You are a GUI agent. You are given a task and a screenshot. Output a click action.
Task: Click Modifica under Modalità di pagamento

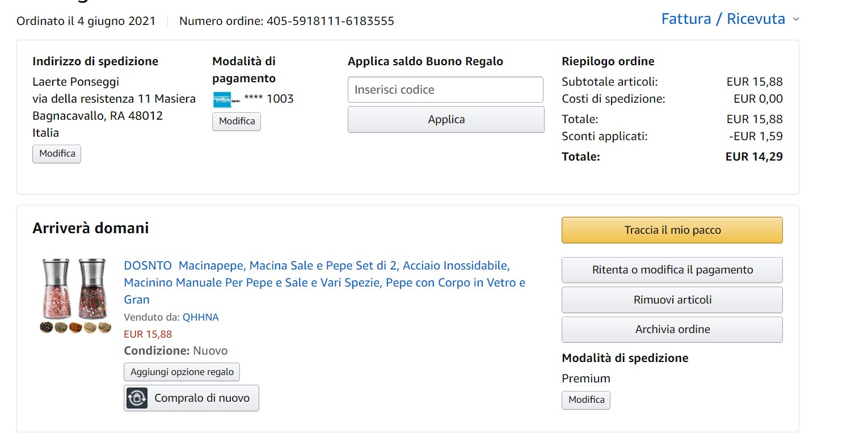coord(237,121)
